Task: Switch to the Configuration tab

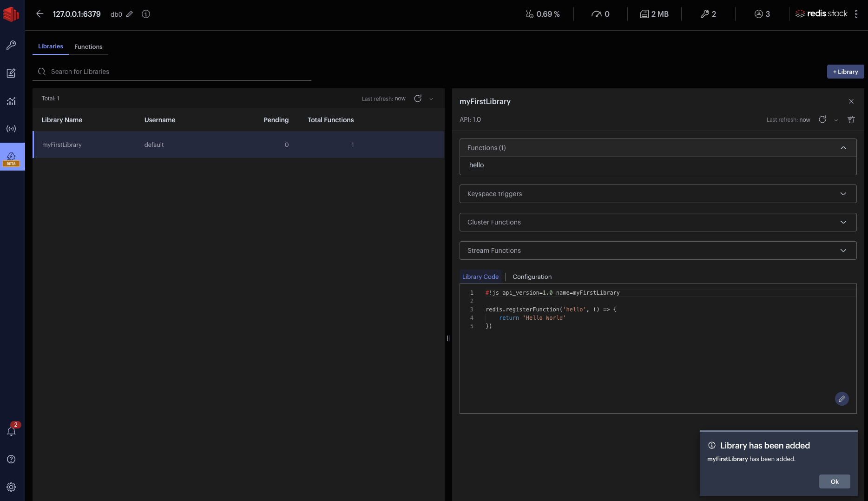Action: pos(532,277)
